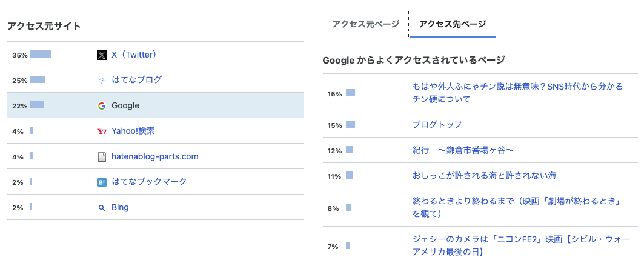This screenshot has width=644, height=263.
Task: Open the おしっこが許される海と許されない海 link
Action: (483, 176)
